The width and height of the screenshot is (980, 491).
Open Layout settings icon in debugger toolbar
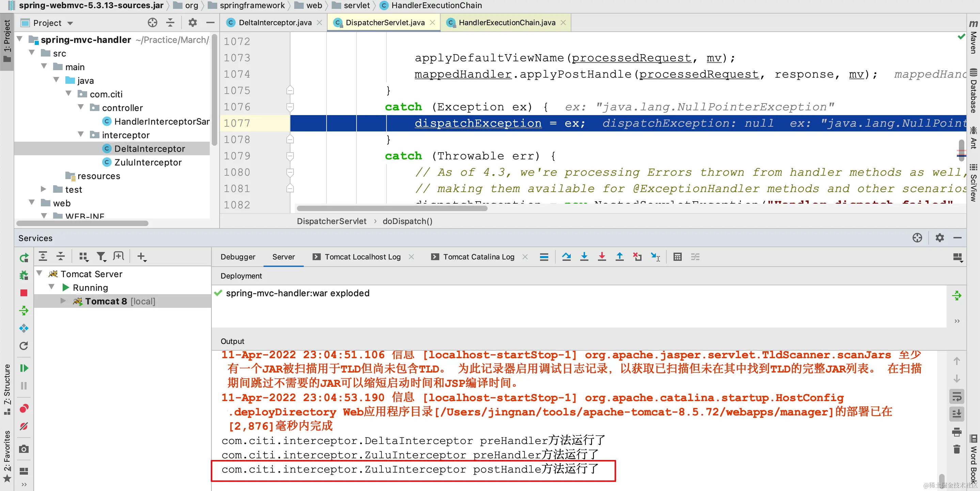point(958,258)
